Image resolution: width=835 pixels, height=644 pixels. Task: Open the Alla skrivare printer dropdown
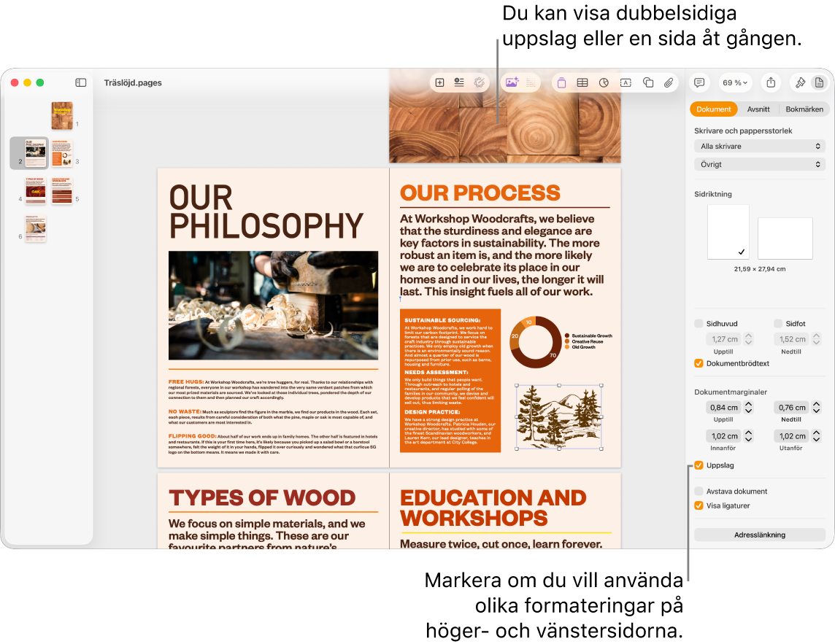(x=759, y=147)
